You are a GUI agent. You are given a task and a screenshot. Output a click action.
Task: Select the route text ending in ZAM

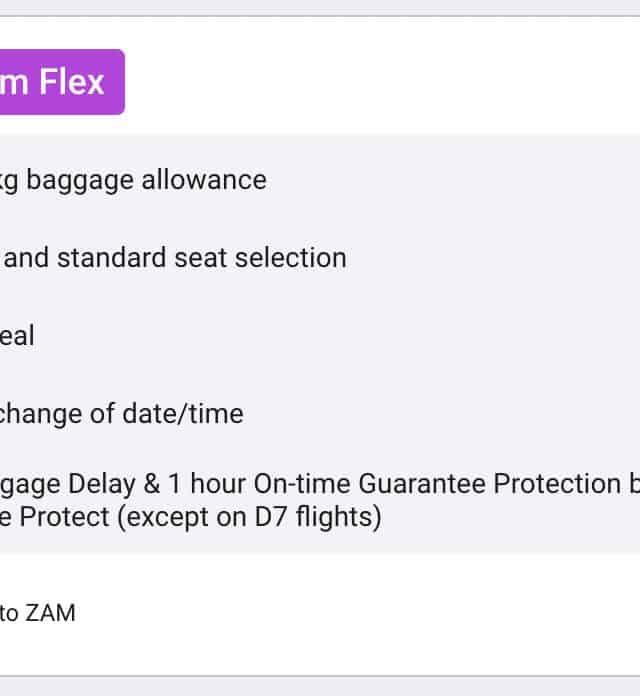(37, 613)
